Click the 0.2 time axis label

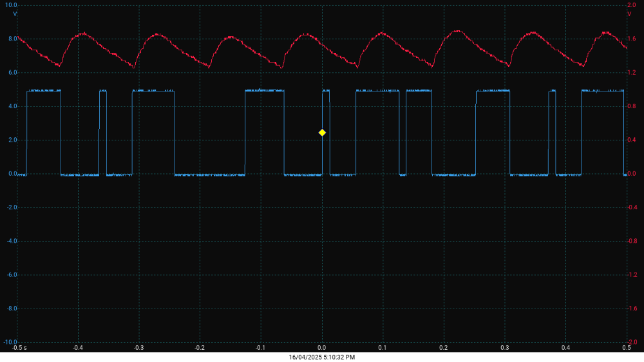[444, 348]
